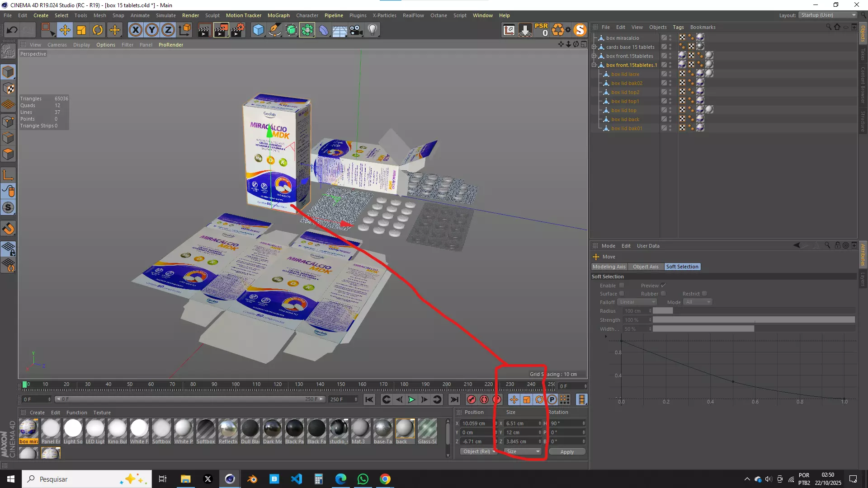The height and width of the screenshot is (488, 868).
Task: Add a Camera object
Action: (356, 30)
